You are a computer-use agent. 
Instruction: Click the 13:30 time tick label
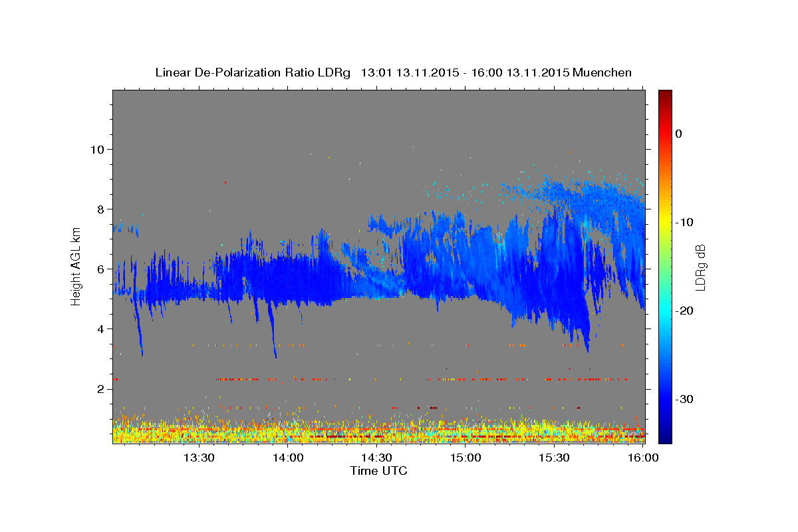click(199, 458)
